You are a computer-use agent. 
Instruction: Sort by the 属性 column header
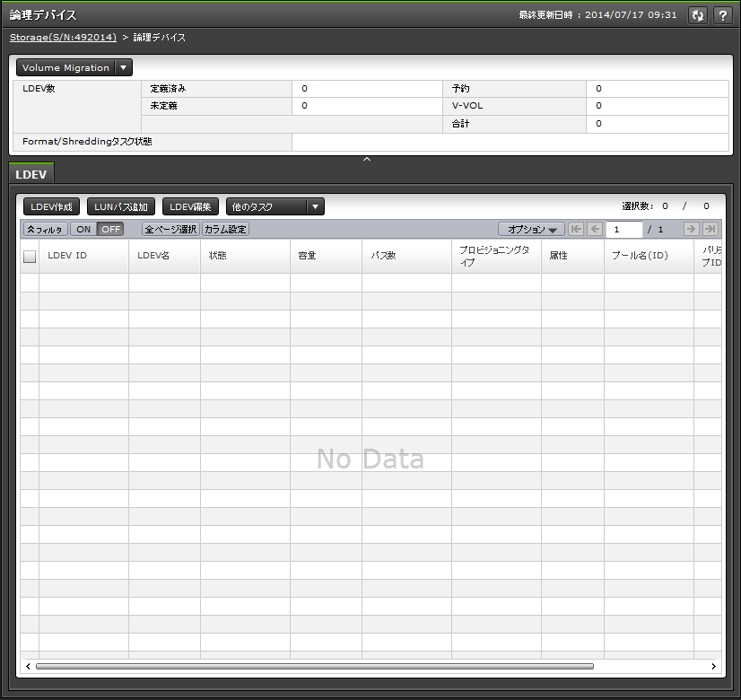(572, 256)
